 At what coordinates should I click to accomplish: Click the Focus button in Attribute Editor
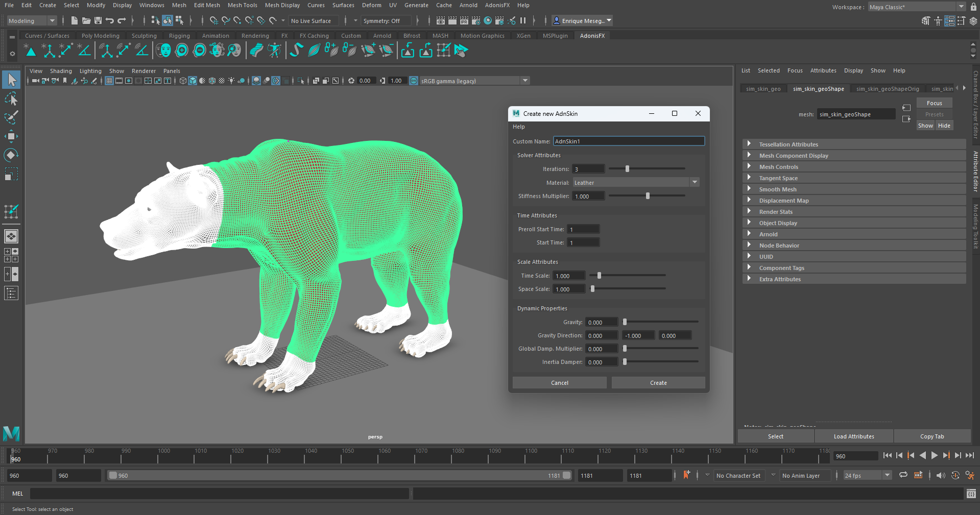coord(935,103)
